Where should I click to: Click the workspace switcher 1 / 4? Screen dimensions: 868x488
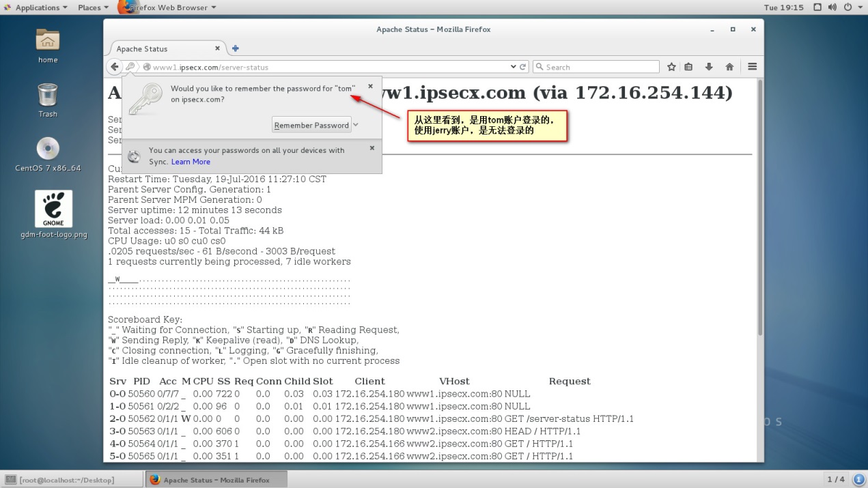pyautogui.click(x=836, y=480)
